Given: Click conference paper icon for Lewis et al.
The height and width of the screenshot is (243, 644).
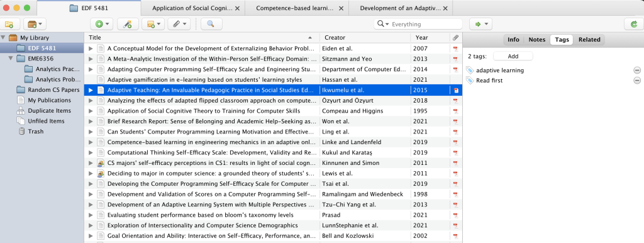Looking at the screenshot, I should point(101,174).
